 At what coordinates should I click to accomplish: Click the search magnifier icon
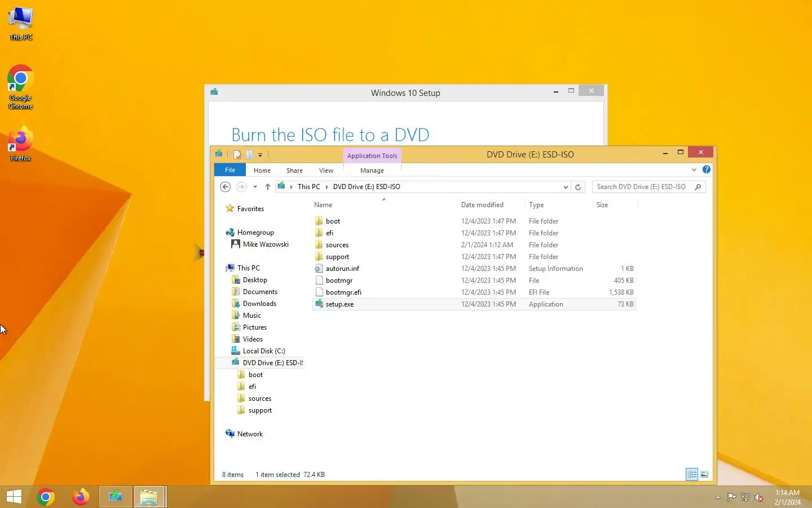click(x=698, y=187)
